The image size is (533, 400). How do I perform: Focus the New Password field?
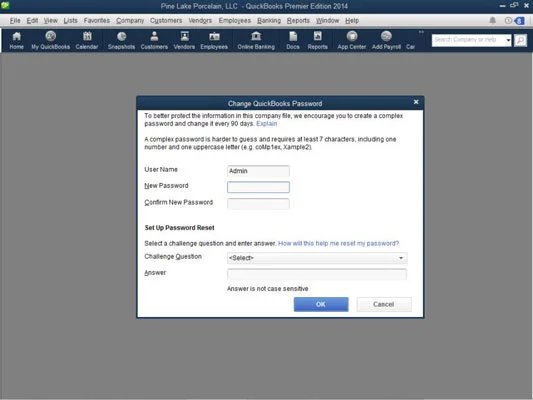click(258, 187)
